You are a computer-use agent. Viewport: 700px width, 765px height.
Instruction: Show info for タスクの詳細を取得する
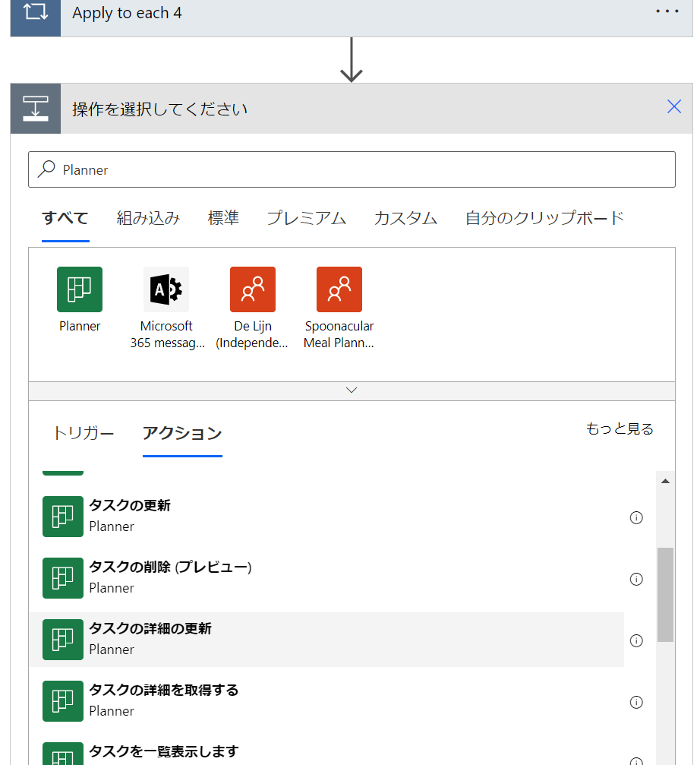tap(636, 702)
